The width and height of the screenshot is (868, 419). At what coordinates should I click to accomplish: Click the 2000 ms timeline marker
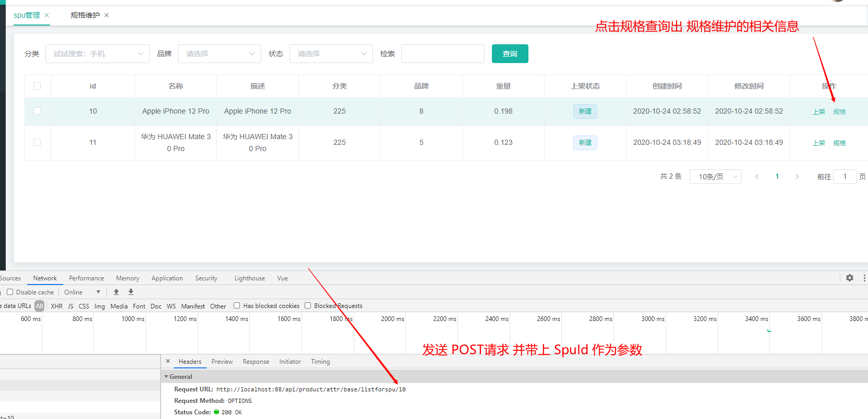pyautogui.click(x=392, y=318)
